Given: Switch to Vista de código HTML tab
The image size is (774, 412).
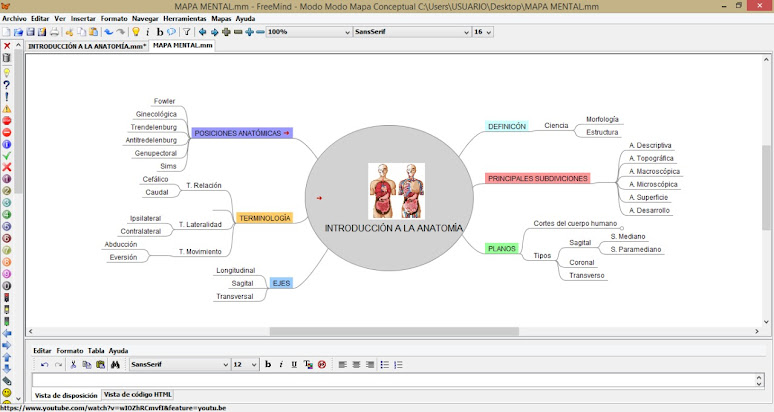Looking at the screenshot, I should 138,395.
